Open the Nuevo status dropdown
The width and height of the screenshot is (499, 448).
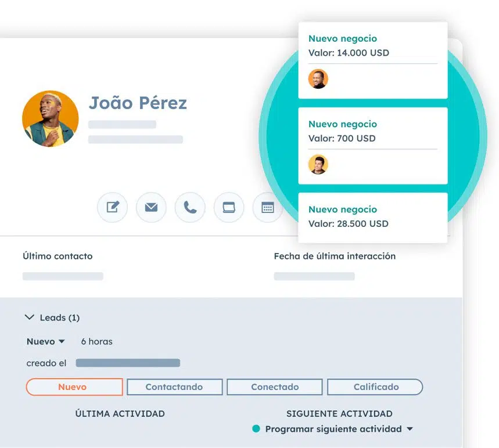pyautogui.click(x=46, y=341)
